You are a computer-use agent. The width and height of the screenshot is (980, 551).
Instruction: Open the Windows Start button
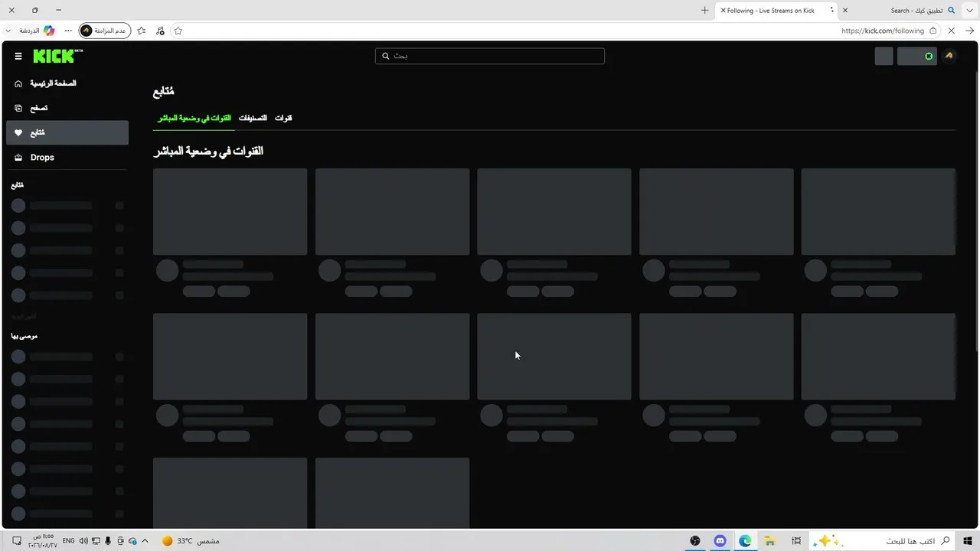(969, 540)
